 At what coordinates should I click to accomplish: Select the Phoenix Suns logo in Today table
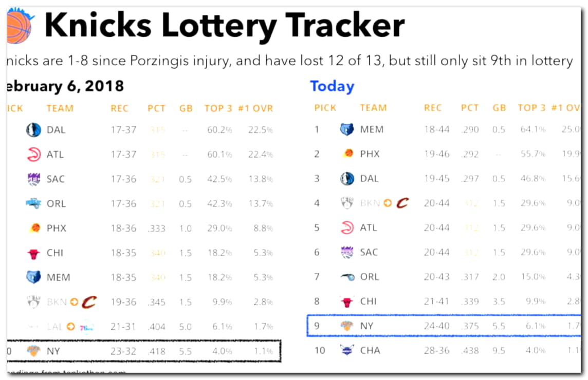pos(348,154)
